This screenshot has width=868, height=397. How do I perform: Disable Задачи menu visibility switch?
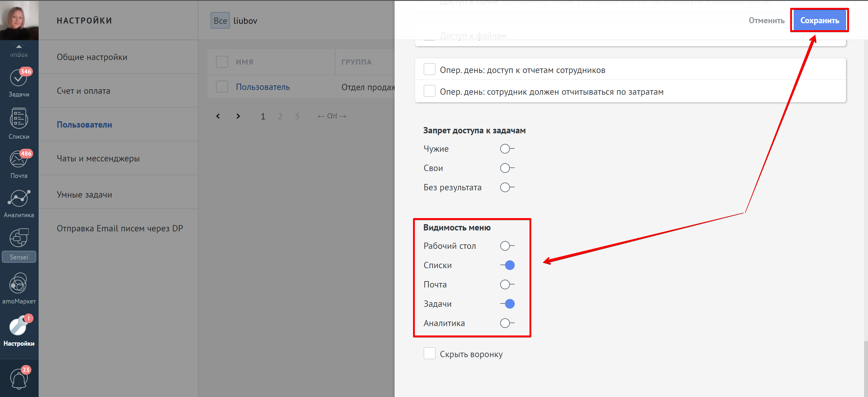(x=507, y=304)
